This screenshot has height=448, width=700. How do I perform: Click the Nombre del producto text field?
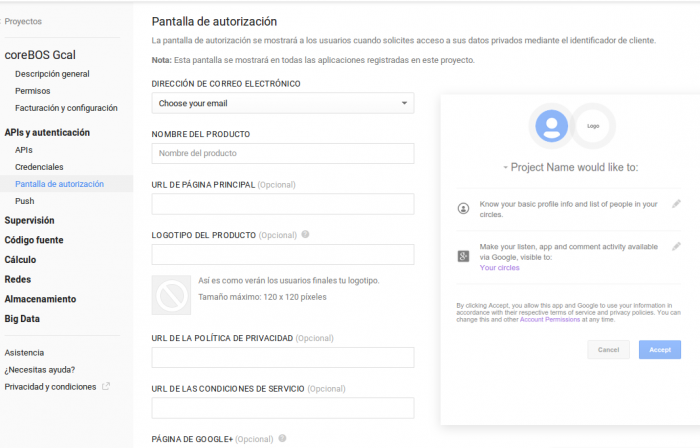point(282,153)
